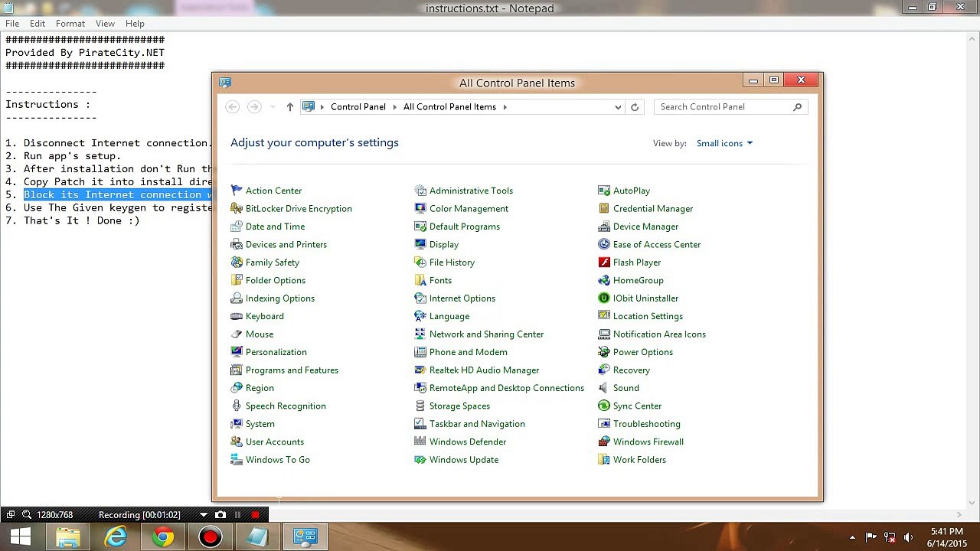
Task: Click the Windows Firewall shield icon
Action: [x=604, y=442]
